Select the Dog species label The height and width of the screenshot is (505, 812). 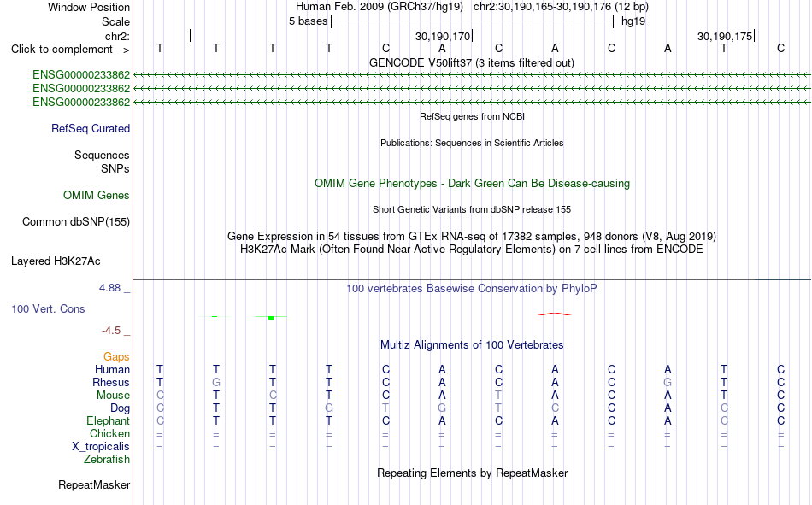120,408
